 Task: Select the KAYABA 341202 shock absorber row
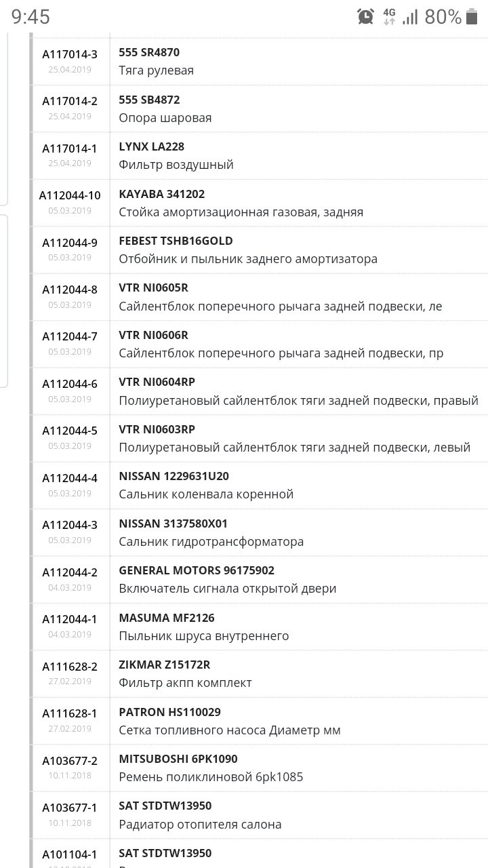coord(271,203)
